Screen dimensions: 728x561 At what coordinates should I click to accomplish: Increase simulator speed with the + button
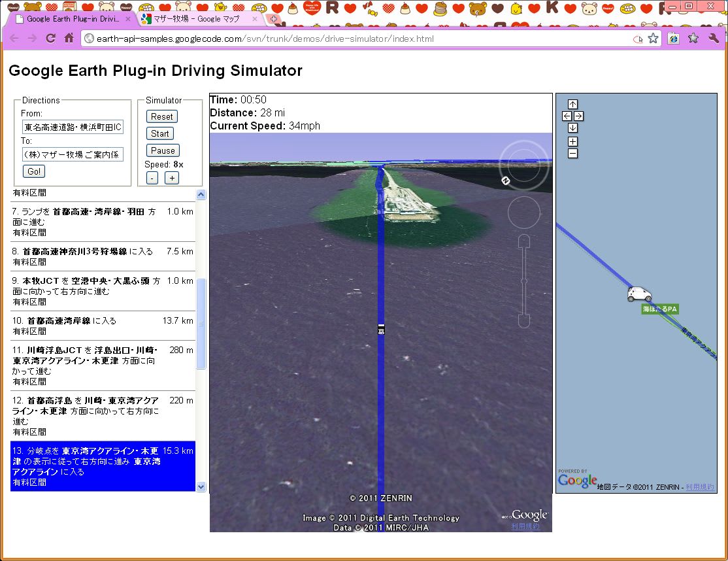(x=171, y=178)
